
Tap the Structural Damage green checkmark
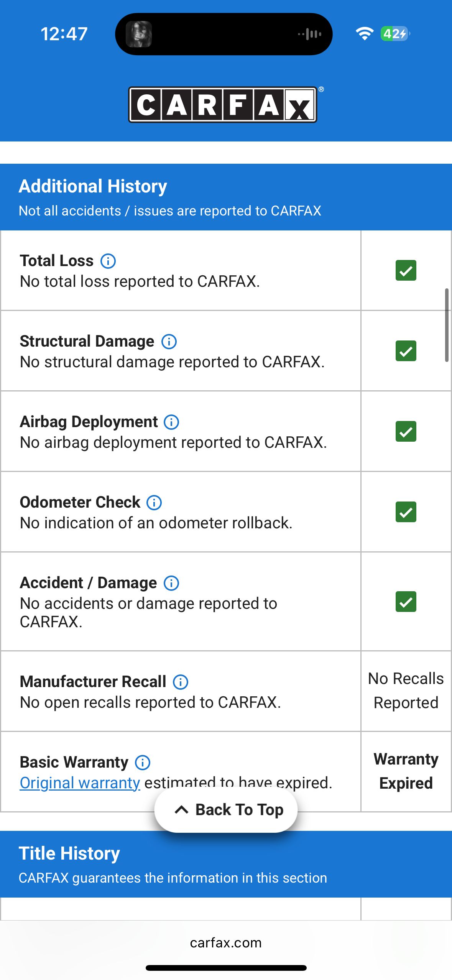click(x=406, y=351)
